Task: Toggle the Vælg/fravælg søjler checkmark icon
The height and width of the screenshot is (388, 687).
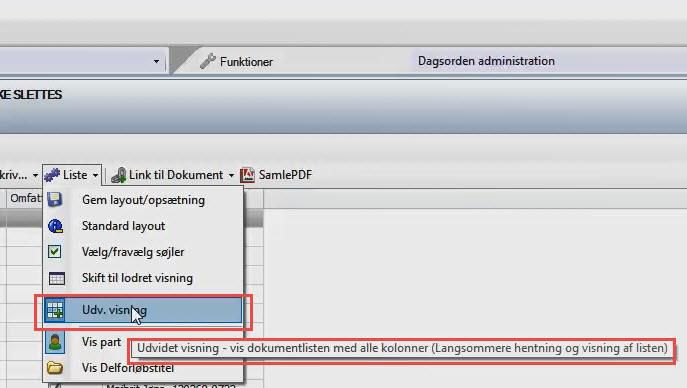Action: point(55,252)
